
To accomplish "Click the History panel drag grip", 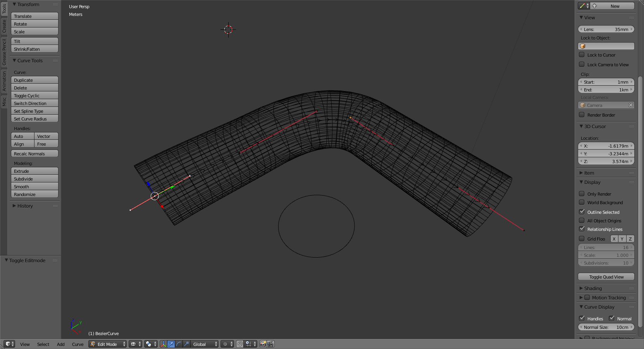I will click(x=55, y=206).
